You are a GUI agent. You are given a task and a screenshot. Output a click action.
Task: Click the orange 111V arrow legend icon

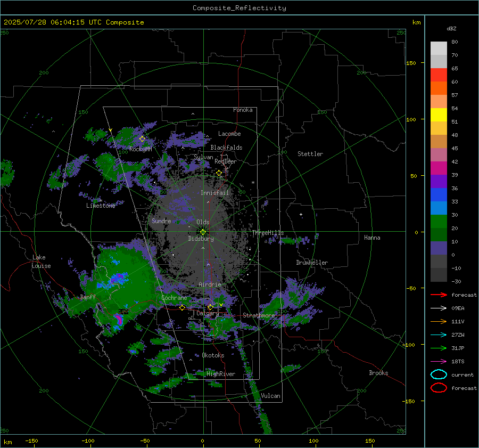click(x=439, y=321)
